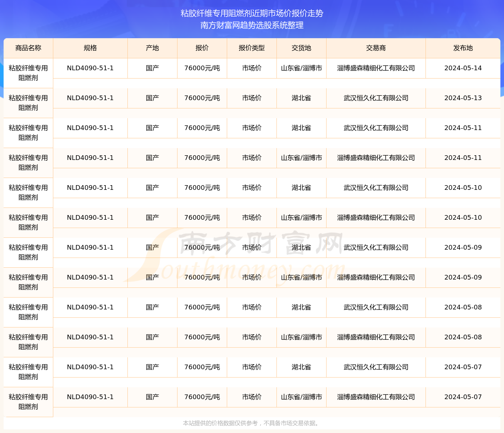
Task: Select the 产地 column header
Action: click(x=153, y=48)
